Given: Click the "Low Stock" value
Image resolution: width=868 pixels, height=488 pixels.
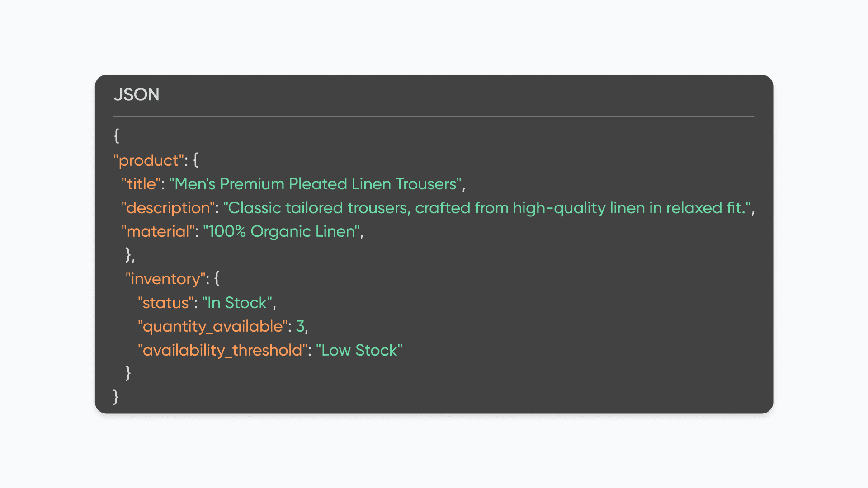Looking at the screenshot, I should (x=359, y=350).
